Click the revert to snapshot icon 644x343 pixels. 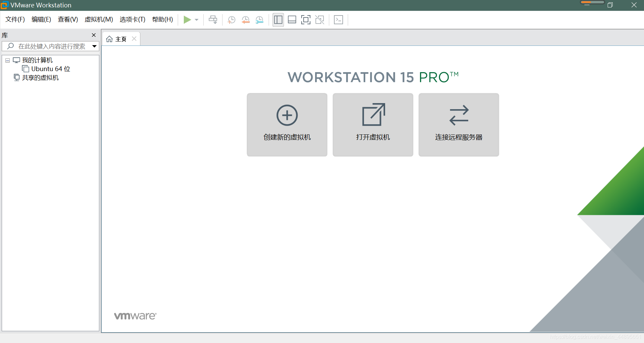pos(245,20)
